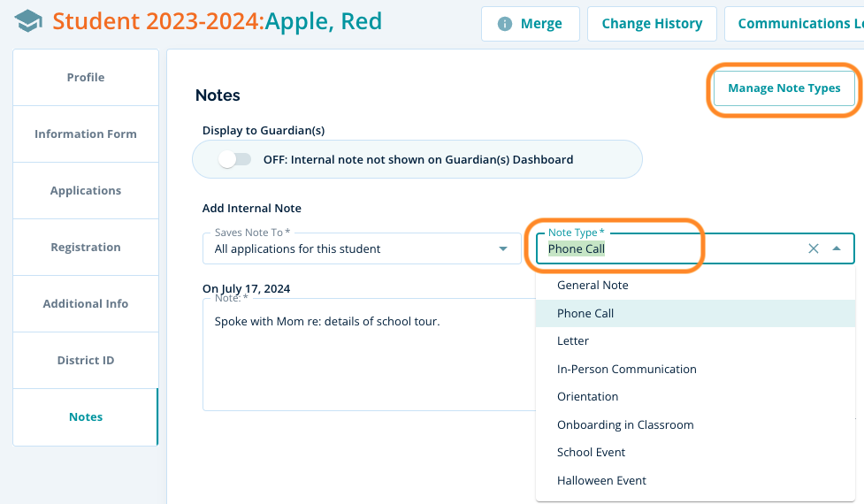Pick In-Person Communication from the dropdown
The width and height of the screenshot is (864, 504).
tap(626, 370)
